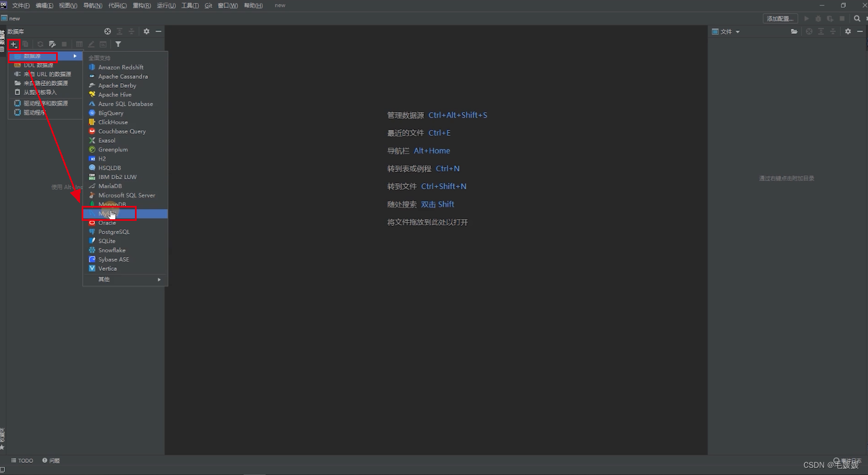This screenshot has width=868, height=475.
Task: Choose SQLite data source
Action: click(x=126, y=241)
